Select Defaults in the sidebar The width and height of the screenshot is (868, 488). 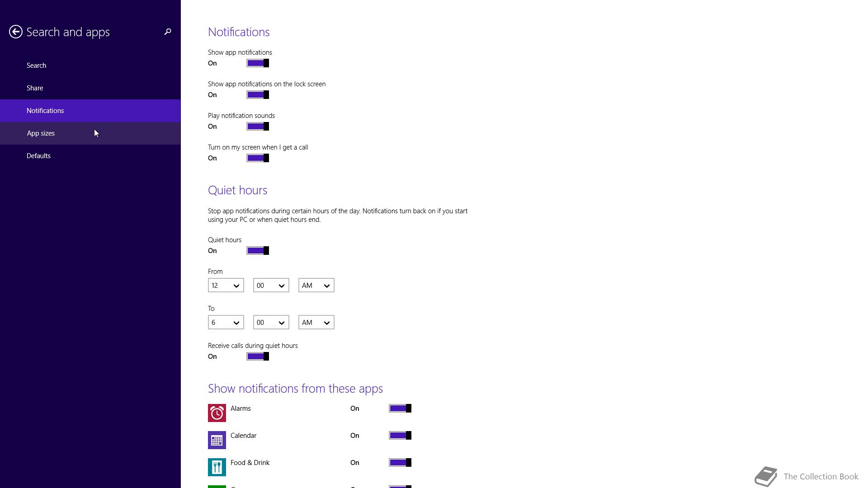[x=38, y=156]
